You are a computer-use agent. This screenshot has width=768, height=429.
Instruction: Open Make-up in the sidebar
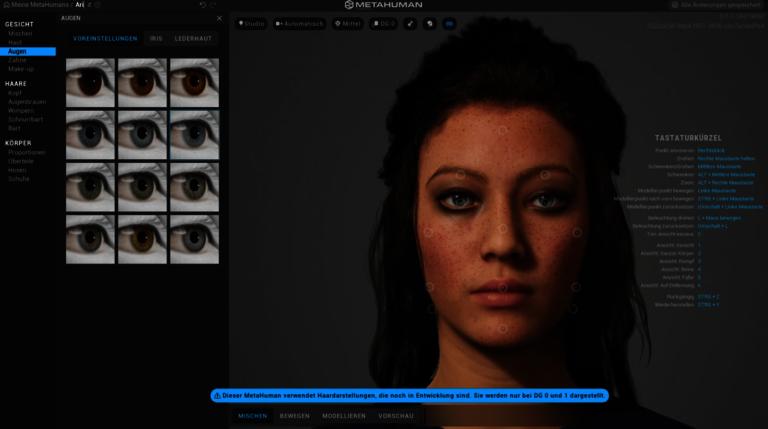pyautogui.click(x=21, y=69)
